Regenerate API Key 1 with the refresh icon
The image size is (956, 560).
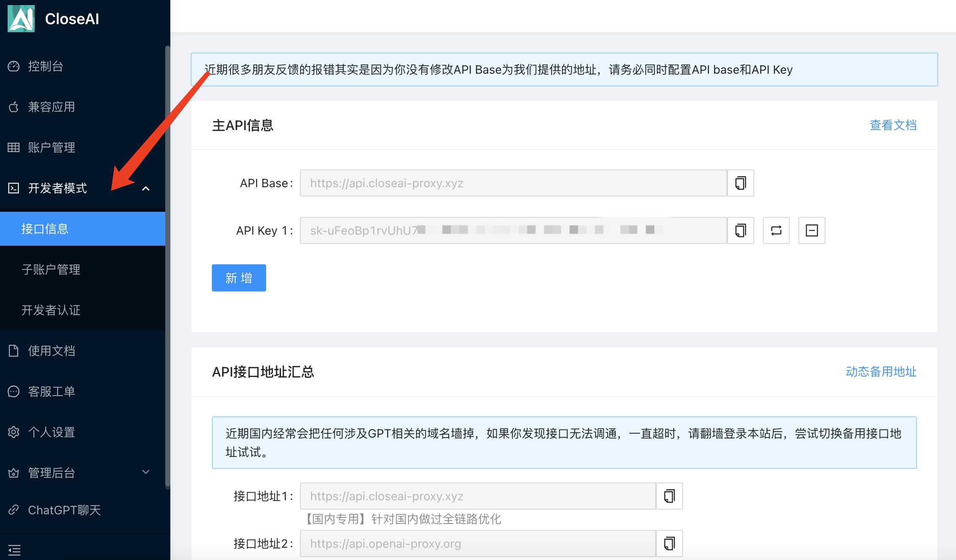pos(776,230)
